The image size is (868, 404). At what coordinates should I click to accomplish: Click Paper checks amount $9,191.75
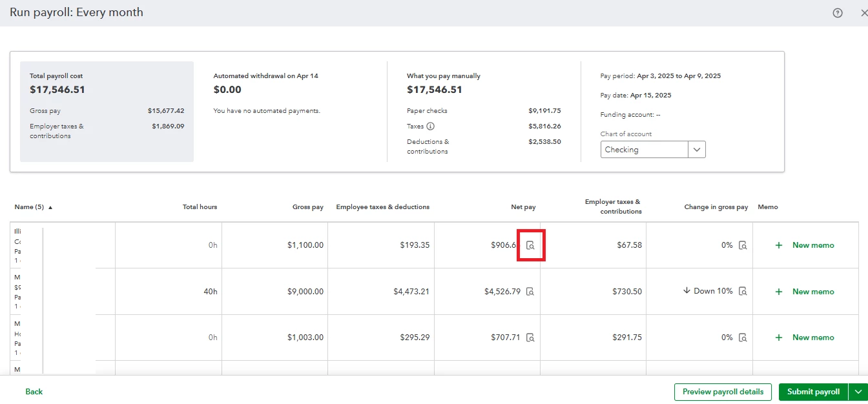544,111
